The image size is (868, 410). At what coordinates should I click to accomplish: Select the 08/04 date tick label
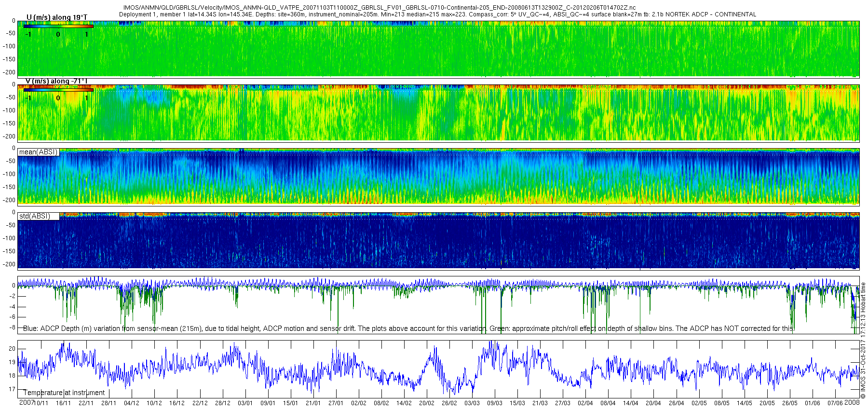click(x=608, y=403)
